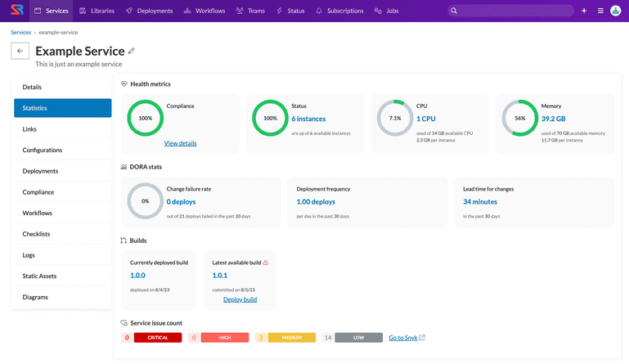
Task: Click the magnifier icon in the search bar
Action: [454, 11]
